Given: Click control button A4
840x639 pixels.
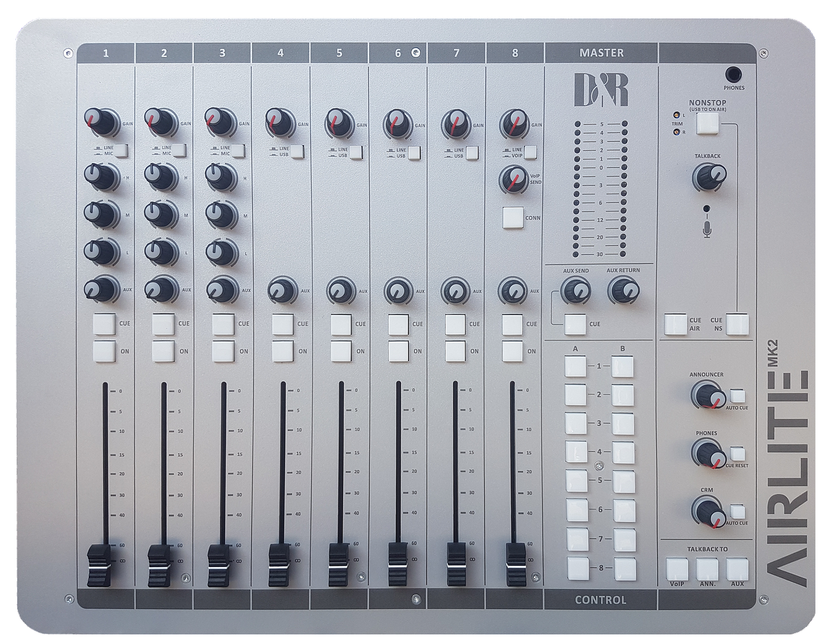Looking at the screenshot, I should pos(577,452).
